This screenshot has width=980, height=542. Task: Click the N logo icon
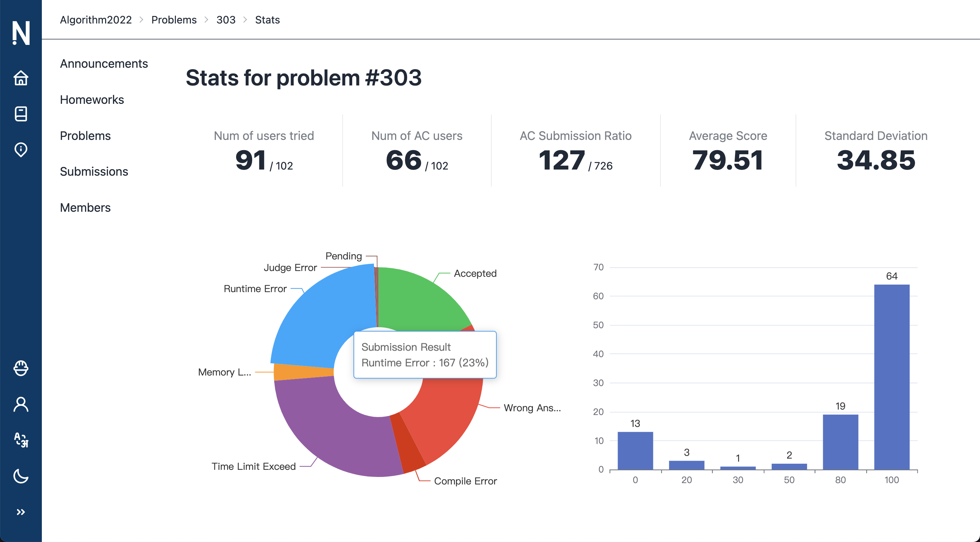20,33
